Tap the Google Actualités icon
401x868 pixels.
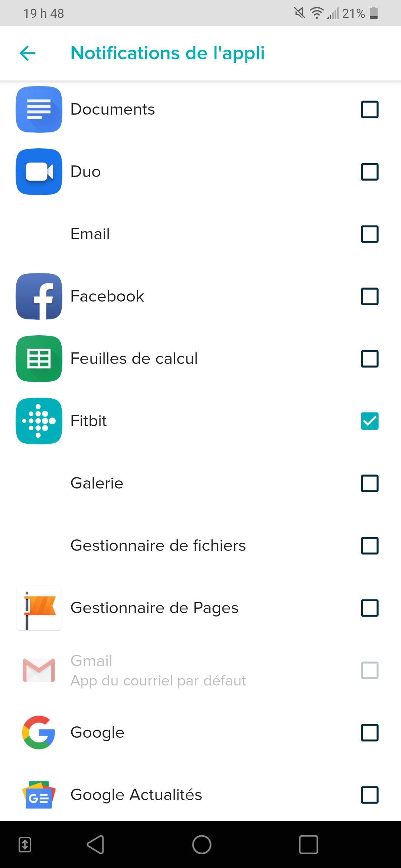click(39, 795)
